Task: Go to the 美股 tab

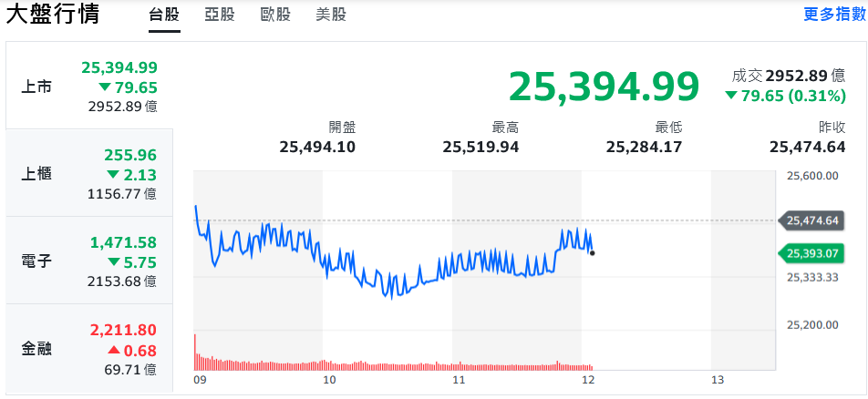Action: pos(330,15)
